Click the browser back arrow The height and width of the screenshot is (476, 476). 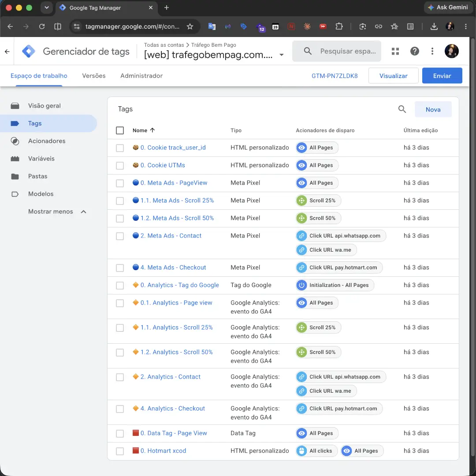[10, 26]
